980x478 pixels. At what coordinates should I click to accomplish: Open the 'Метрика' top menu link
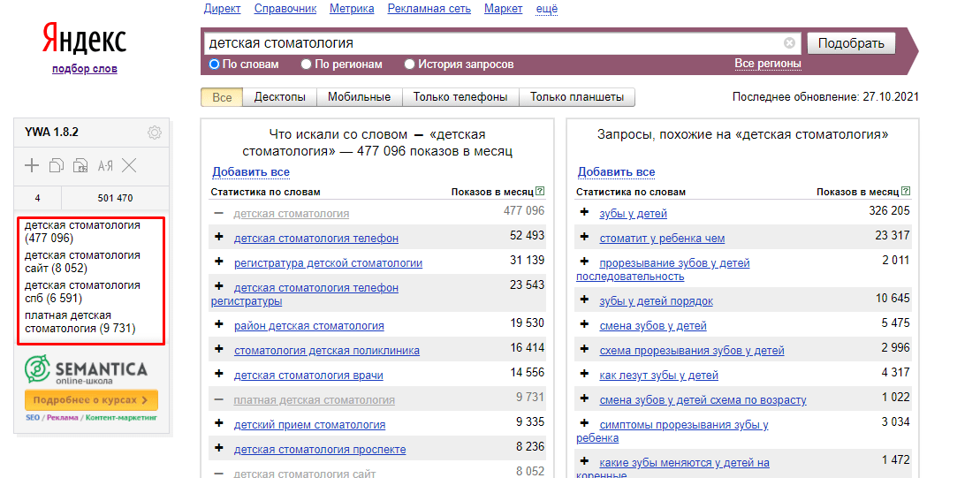pos(352,9)
